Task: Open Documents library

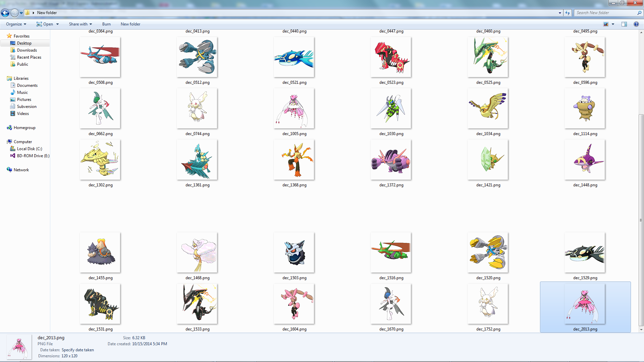Action: pyautogui.click(x=27, y=85)
